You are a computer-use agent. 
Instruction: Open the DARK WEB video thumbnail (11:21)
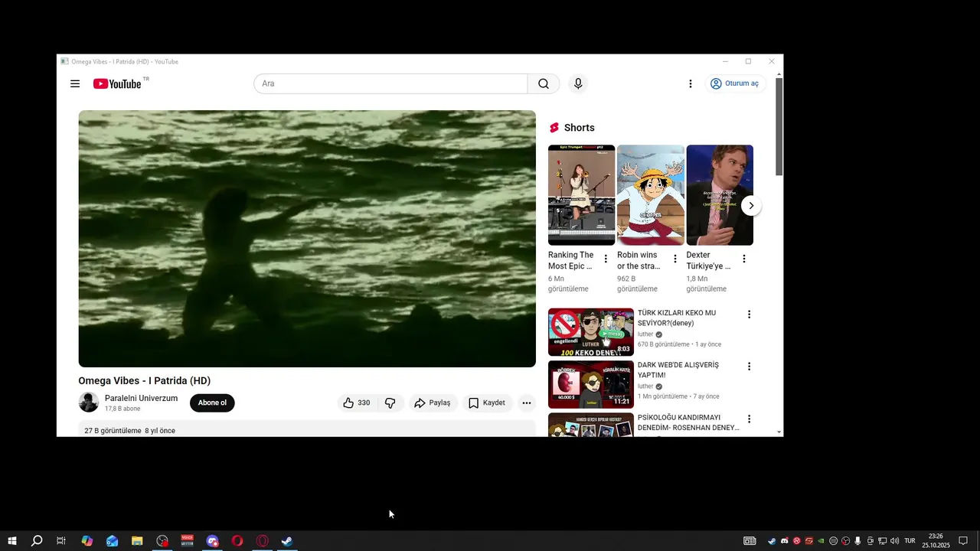(x=591, y=384)
